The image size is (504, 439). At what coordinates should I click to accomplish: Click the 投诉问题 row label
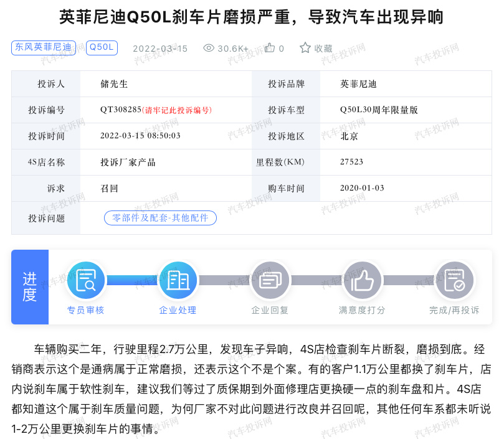click(47, 219)
